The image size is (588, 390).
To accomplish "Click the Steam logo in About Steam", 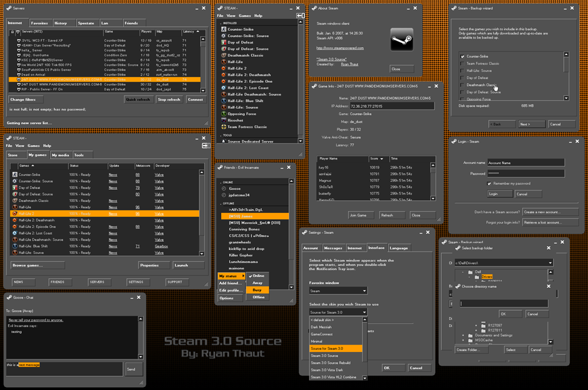I will 402,39.
